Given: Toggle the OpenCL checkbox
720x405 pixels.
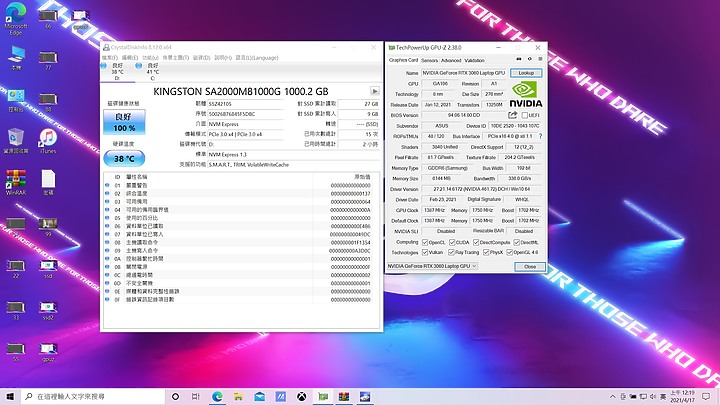Looking at the screenshot, I should click(425, 242).
